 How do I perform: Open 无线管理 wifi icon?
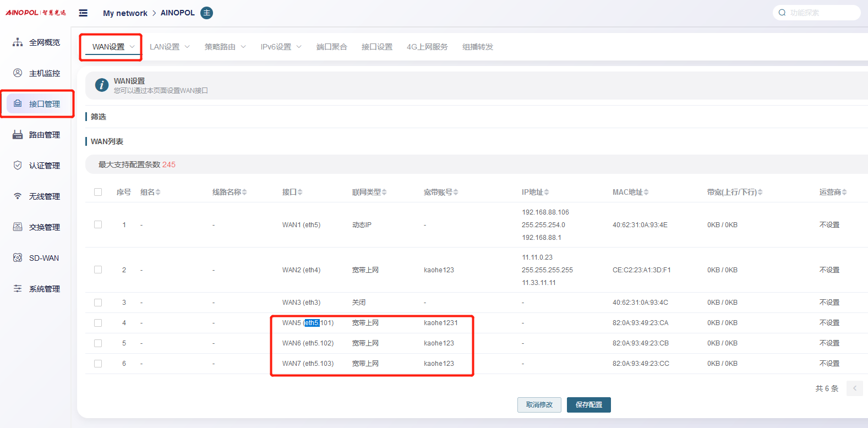point(18,196)
